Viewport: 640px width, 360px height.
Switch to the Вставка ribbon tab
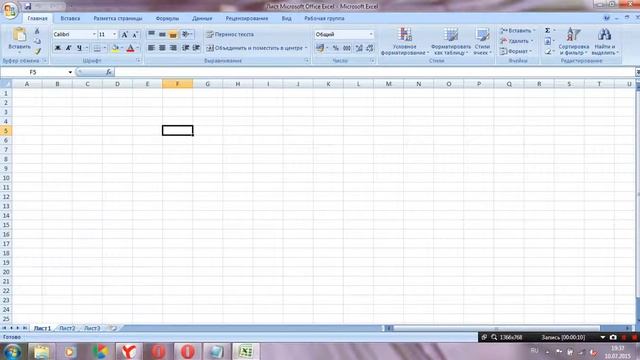tap(70, 18)
